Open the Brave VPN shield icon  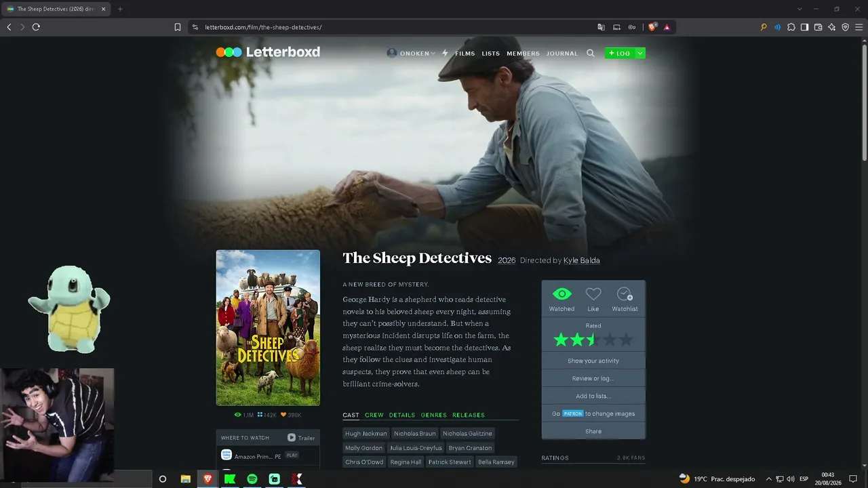[845, 27]
